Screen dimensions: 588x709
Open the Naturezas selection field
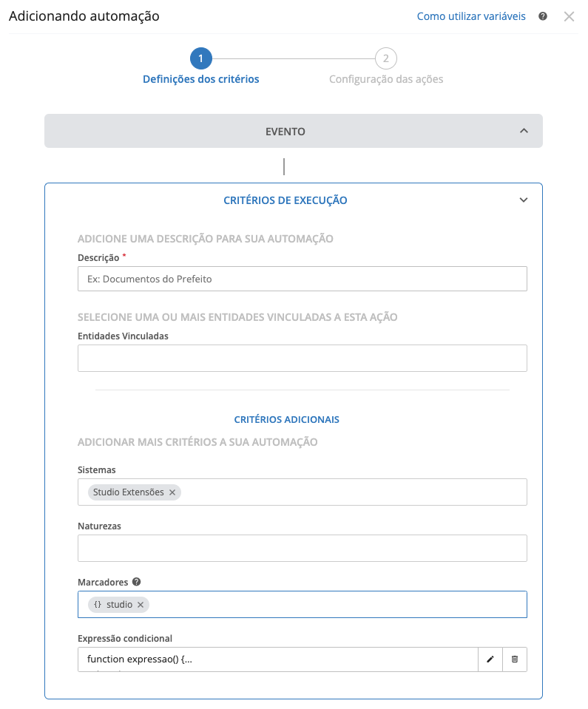(302, 549)
